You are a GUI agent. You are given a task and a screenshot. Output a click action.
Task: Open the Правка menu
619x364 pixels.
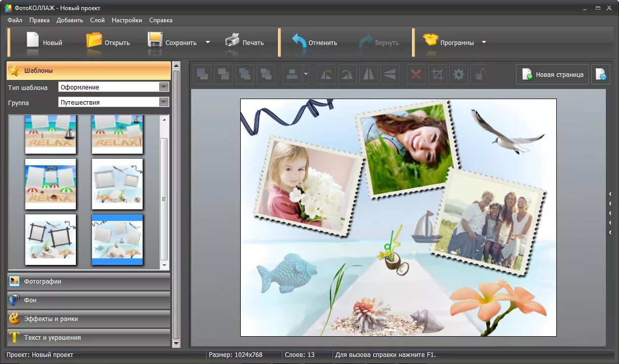[39, 20]
